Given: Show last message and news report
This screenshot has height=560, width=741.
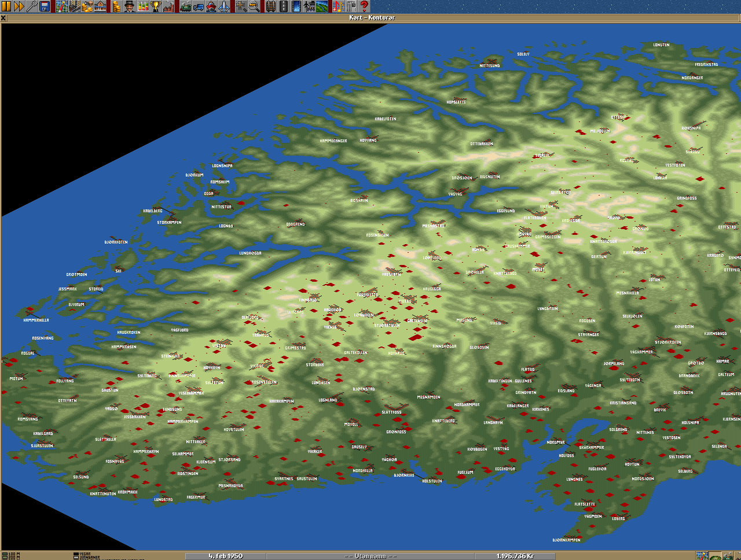Looking at the screenshot, I should [351, 6].
